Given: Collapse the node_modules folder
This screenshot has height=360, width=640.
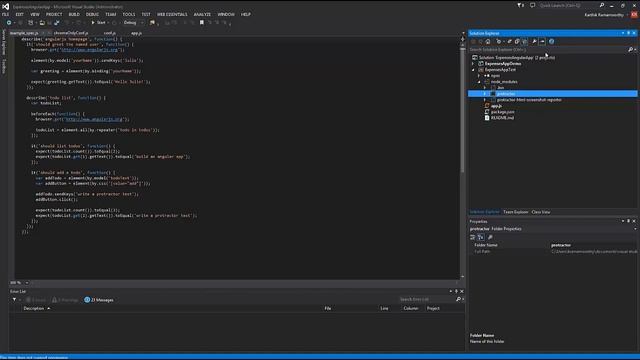Looking at the screenshot, I should coord(479,82).
